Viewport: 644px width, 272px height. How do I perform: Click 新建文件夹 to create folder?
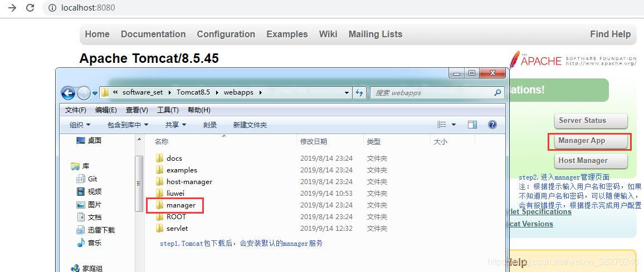point(250,125)
